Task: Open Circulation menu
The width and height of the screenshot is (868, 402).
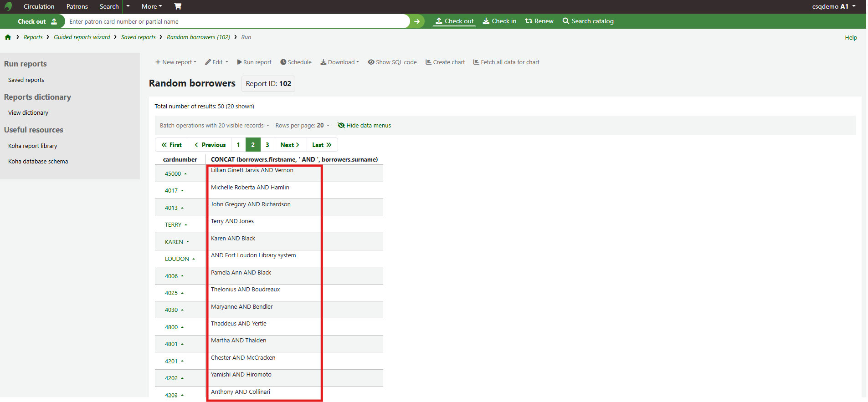Action: 39,6
